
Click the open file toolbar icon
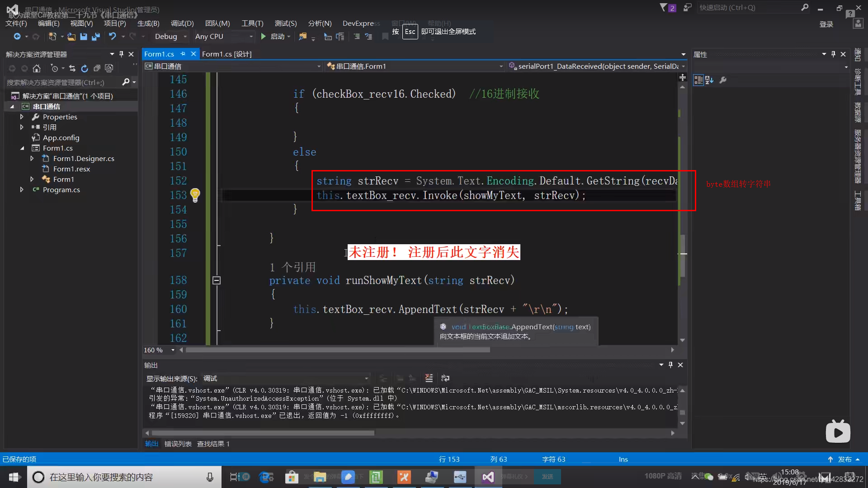(71, 36)
